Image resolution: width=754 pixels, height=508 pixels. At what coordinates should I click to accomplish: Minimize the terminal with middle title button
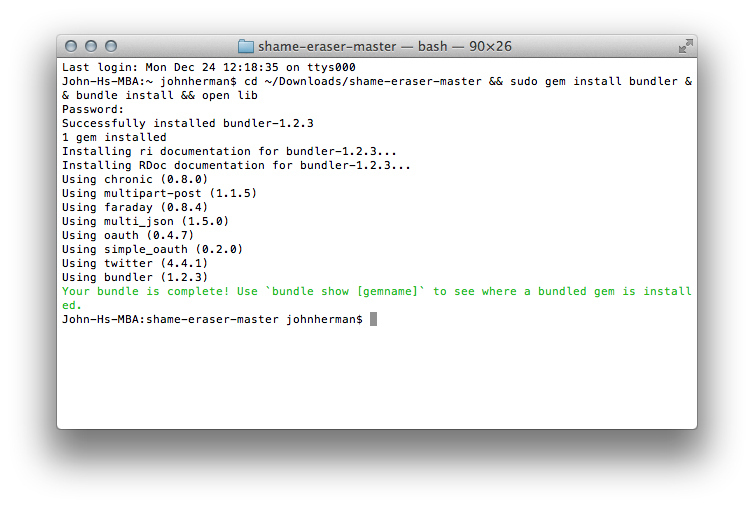point(91,46)
